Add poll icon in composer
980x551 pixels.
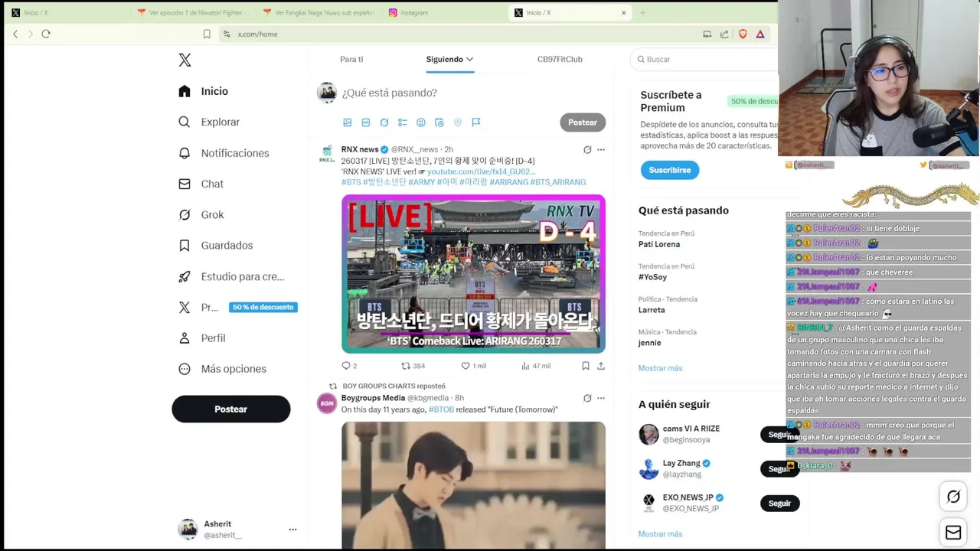403,122
